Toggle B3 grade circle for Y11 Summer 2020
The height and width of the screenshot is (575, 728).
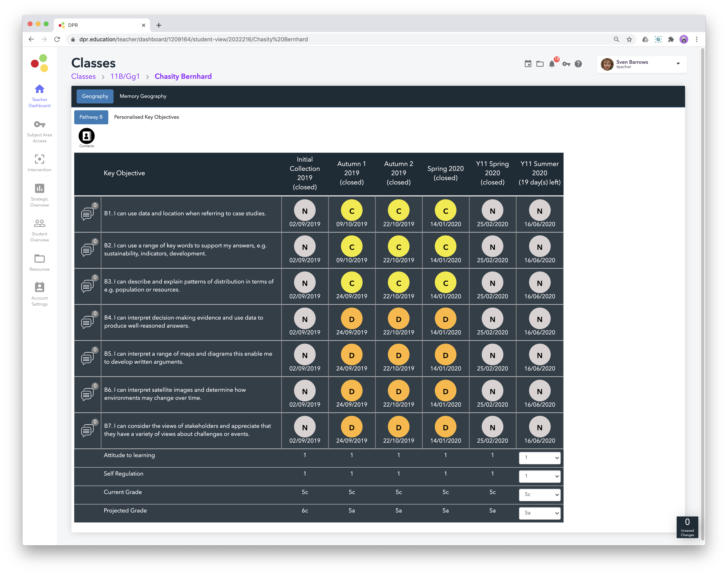539,283
